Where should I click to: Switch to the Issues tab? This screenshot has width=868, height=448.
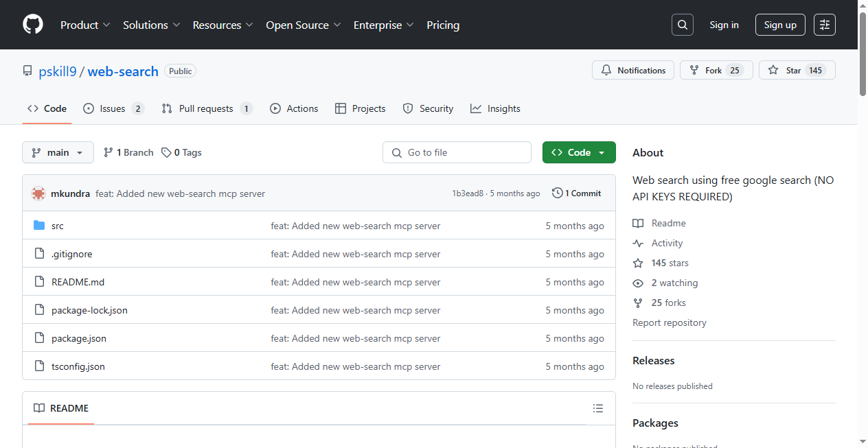pyautogui.click(x=113, y=108)
